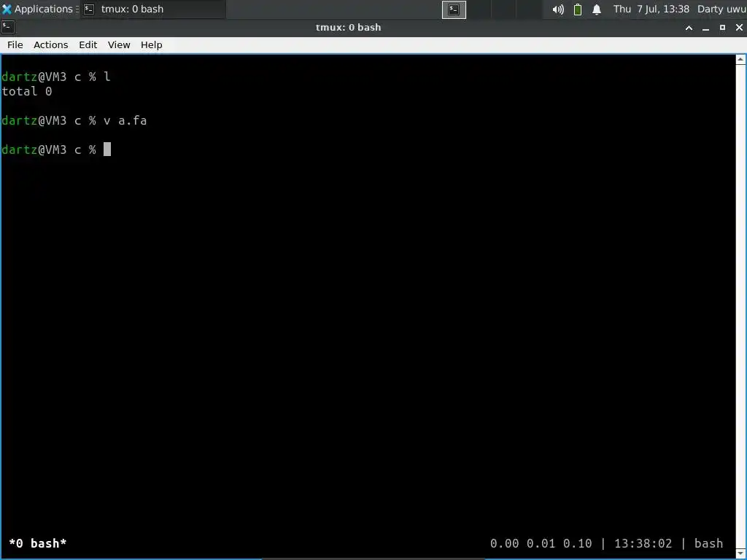This screenshot has height=560, width=747.
Task: Click the terminal cursor at the prompt
Action: (107, 149)
